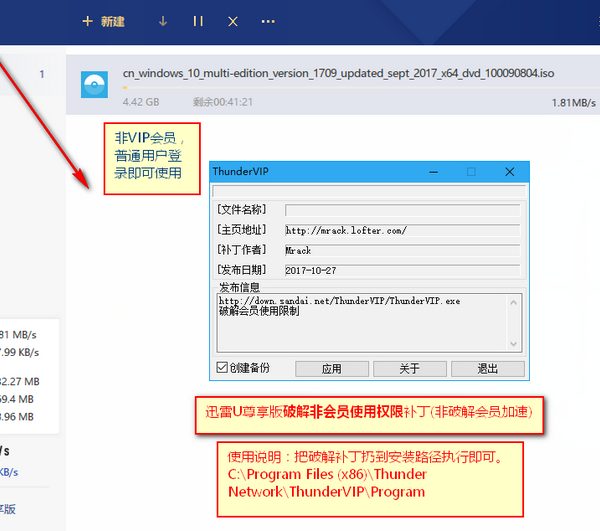Pause downloads with the pause icon
This screenshot has height=531, width=600.
[x=198, y=21]
